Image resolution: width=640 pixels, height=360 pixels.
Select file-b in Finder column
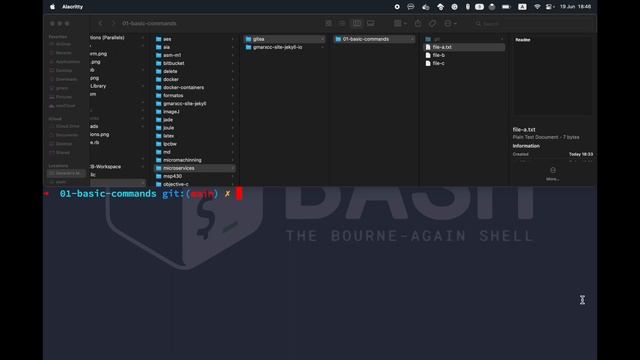tap(464, 55)
